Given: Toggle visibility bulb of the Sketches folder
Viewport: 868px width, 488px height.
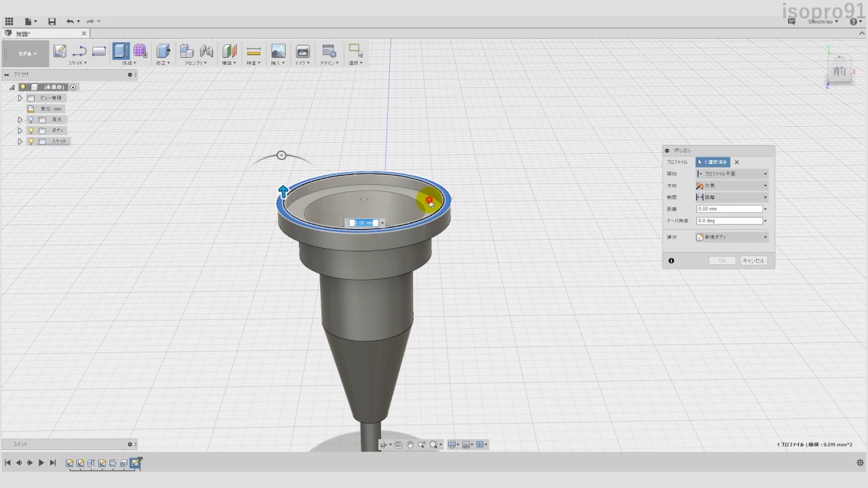Looking at the screenshot, I should click(x=31, y=141).
